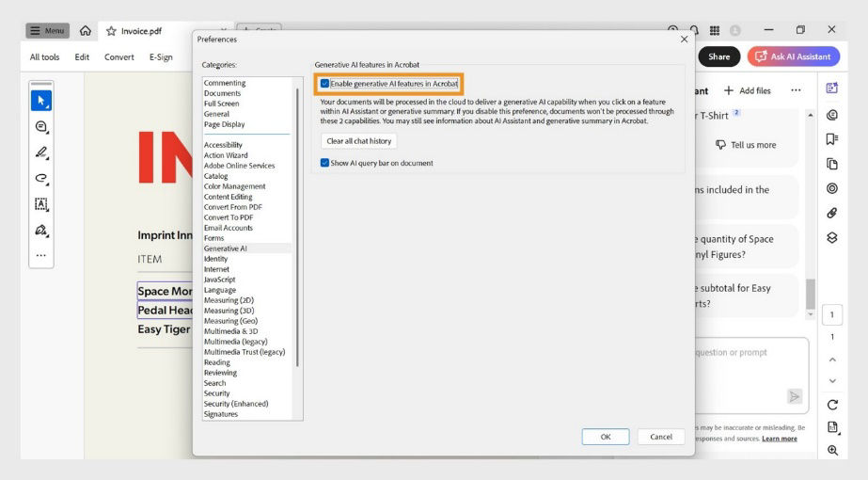Select the highlighter pen tool
This screenshot has width=868, height=480.
click(x=41, y=152)
